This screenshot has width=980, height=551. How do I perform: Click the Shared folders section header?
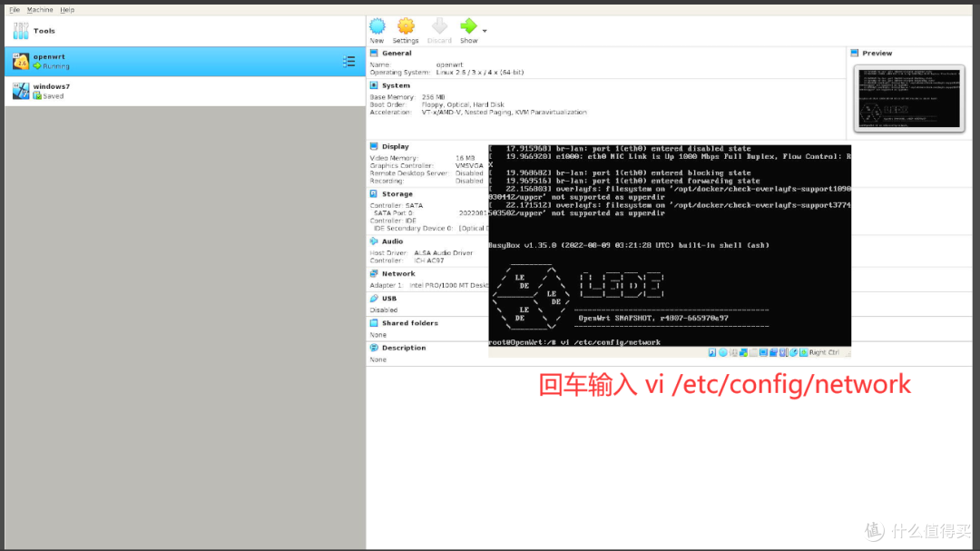click(x=409, y=323)
